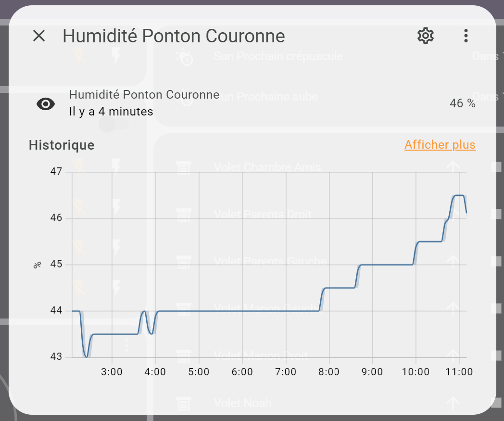The height and width of the screenshot is (421, 504).
Task: Open entity settings via gear icon
Action: point(426,36)
